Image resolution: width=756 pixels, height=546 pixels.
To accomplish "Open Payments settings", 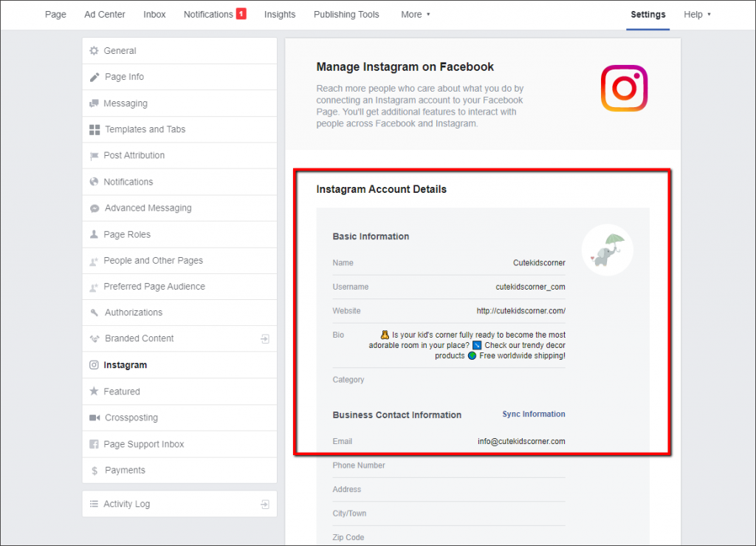I will click(x=179, y=471).
